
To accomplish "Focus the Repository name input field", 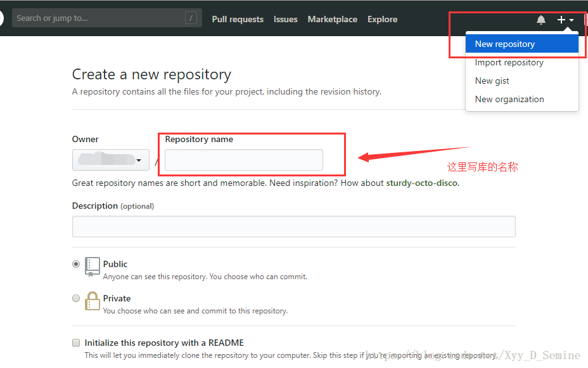I will (244, 160).
